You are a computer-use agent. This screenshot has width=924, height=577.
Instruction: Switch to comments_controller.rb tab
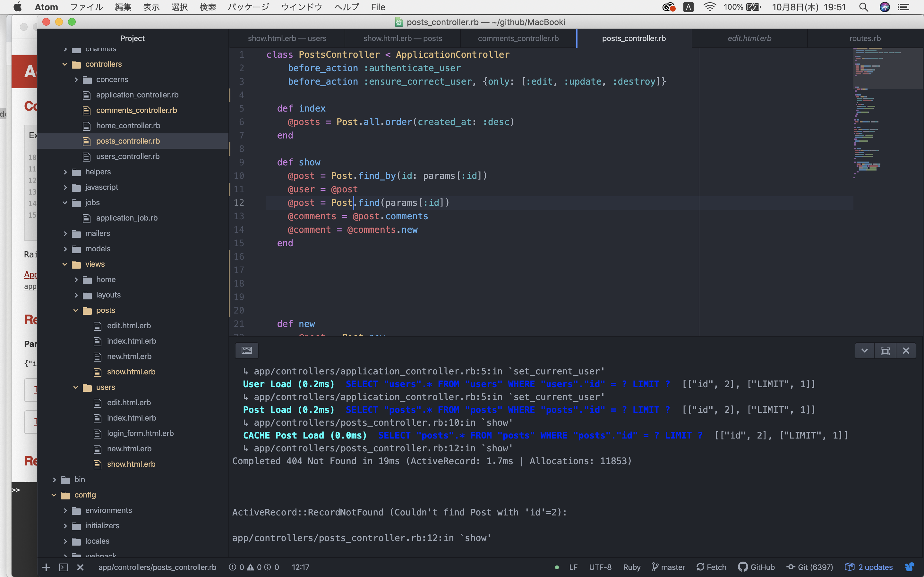pos(518,38)
